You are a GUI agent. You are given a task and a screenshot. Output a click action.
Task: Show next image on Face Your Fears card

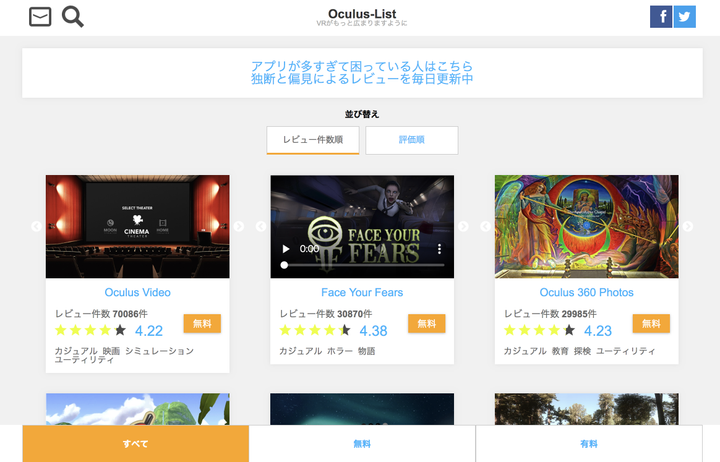(463, 226)
